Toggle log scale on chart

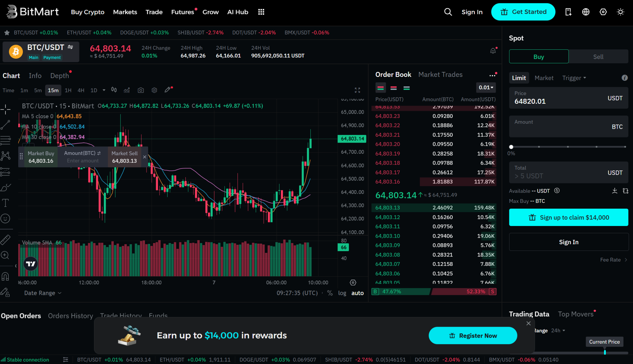pos(342,293)
